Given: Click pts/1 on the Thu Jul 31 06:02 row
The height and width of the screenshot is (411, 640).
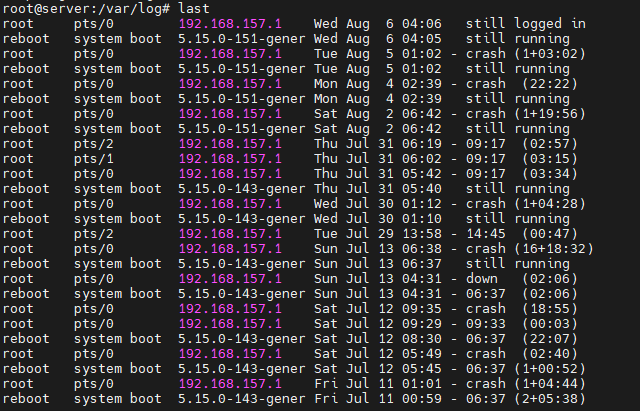Looking at the screenshot, I should pos(93,159).
